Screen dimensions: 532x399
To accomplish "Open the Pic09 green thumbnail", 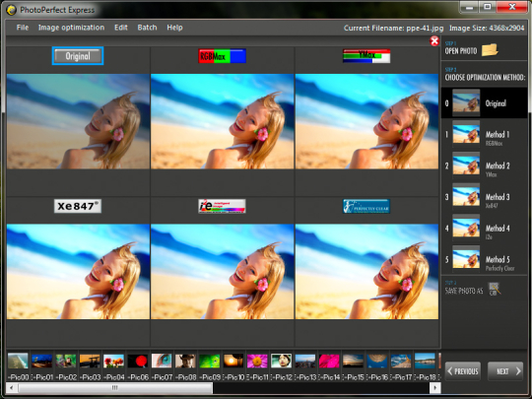I will coord(209,361).
